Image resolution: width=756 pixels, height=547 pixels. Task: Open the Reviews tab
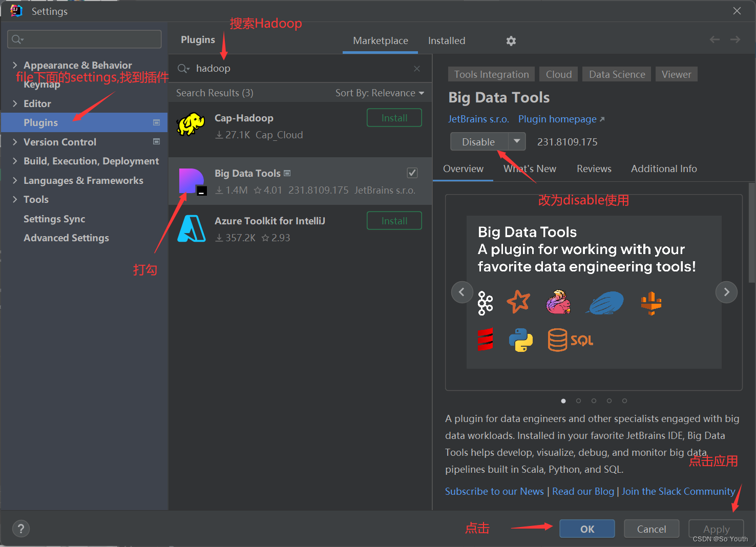click(x=594, y=169)
